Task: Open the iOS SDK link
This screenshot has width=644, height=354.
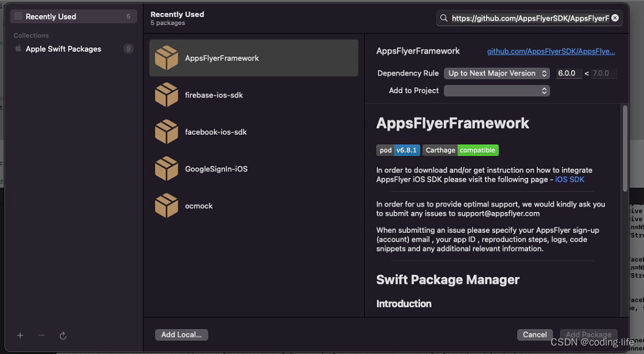Action: [569, 179]
